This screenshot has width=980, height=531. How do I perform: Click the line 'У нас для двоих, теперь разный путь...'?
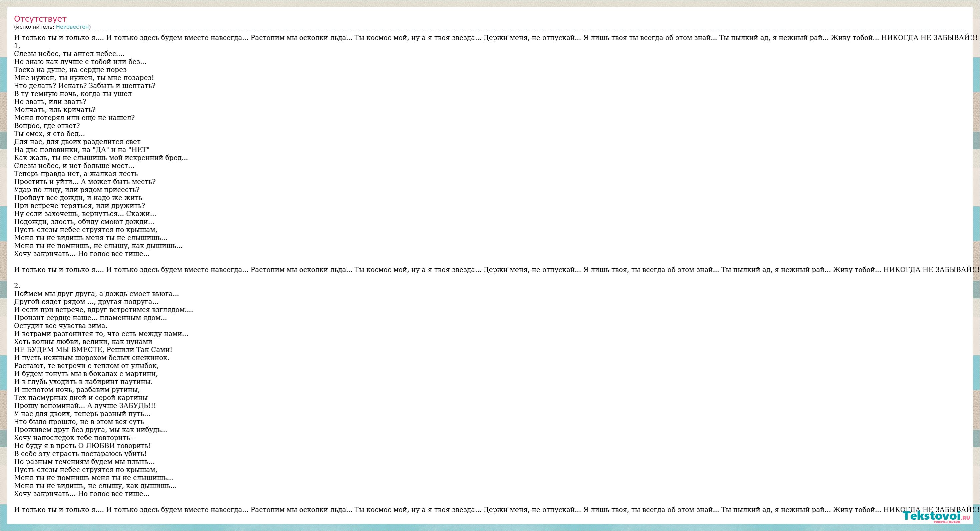point(82,414)
